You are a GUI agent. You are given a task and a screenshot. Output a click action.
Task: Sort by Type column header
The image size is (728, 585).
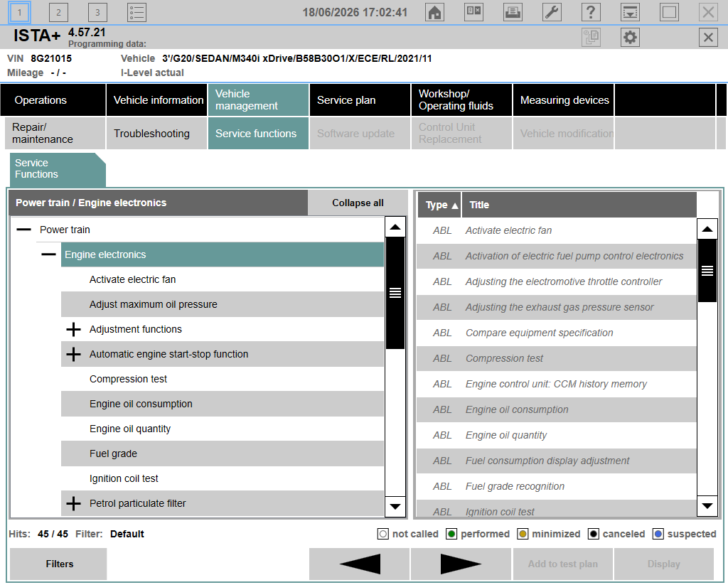(439, 205)
